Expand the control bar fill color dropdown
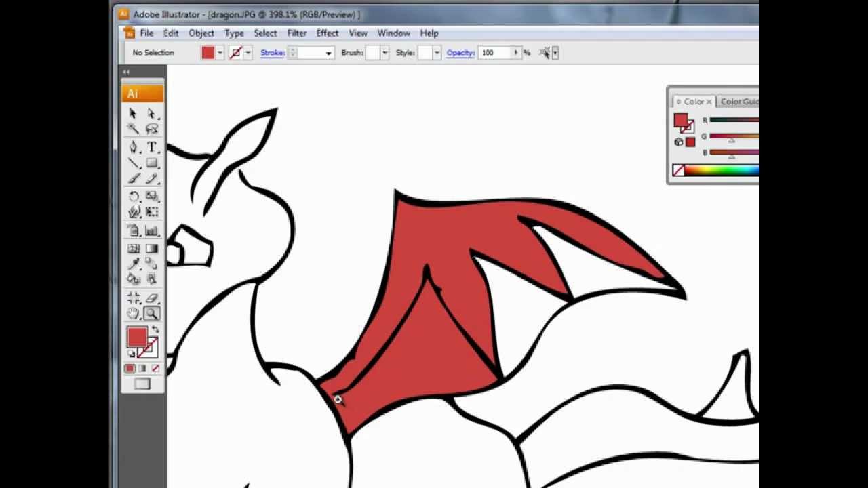 [220, 53]
